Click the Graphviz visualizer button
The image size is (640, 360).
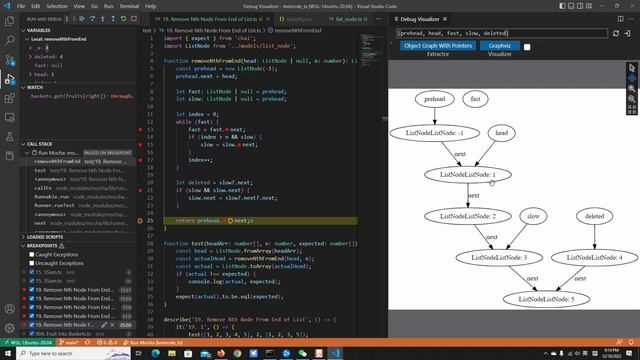500,46
